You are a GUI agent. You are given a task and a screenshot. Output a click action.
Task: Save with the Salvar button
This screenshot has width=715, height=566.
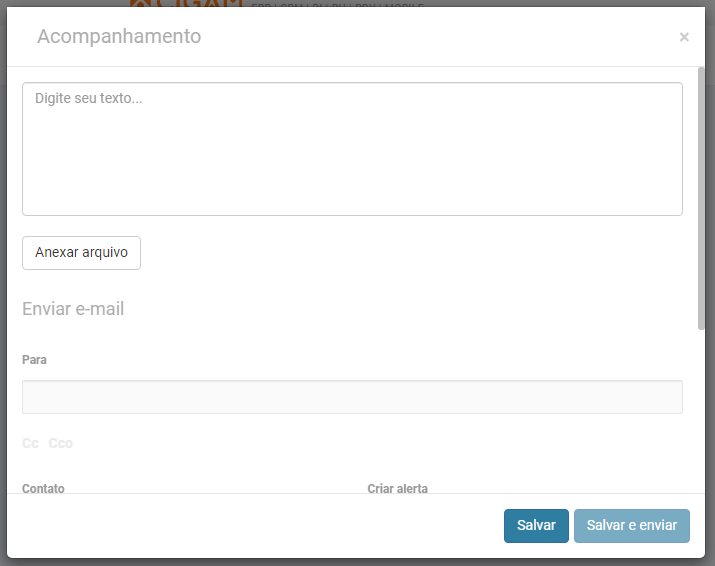point(536,526)
